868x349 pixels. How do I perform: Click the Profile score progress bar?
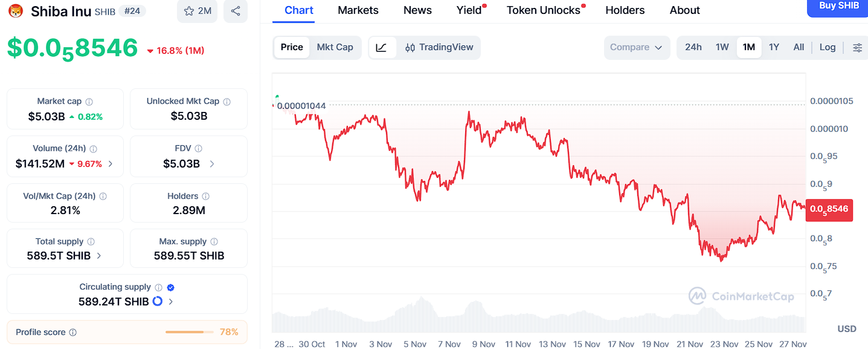189,332
